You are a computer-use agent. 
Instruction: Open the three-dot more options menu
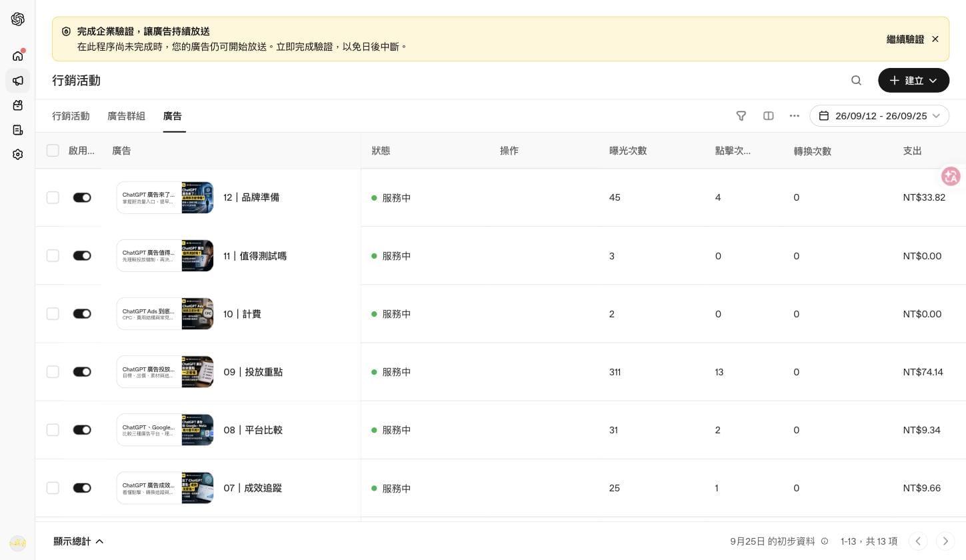pos(795,116)
